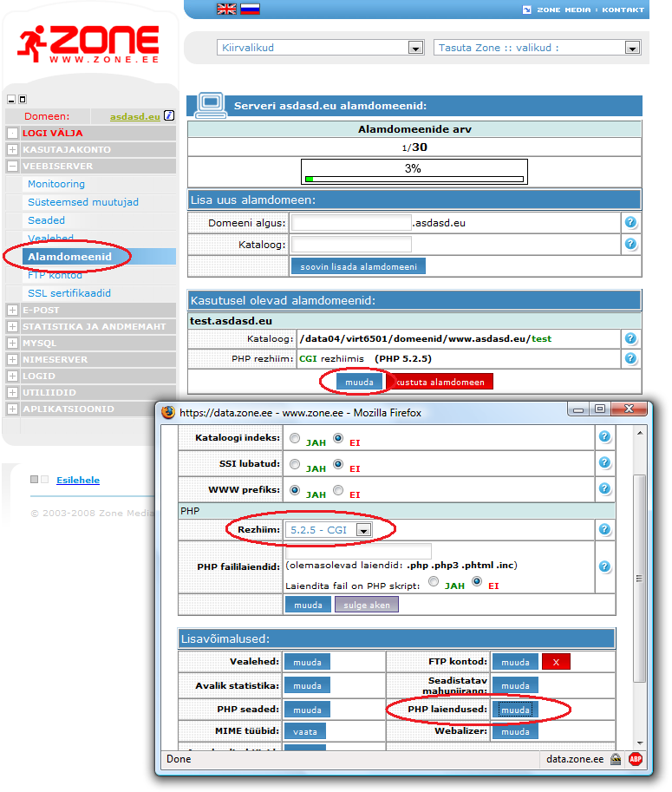
Task: Expand the E-POST menu section
Action: [13, 311]
